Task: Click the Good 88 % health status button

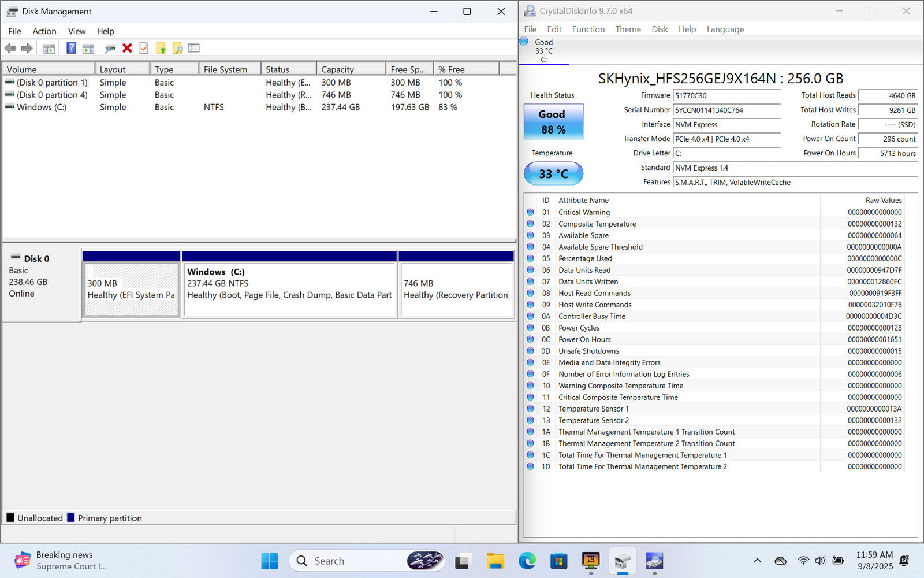Action: [553, 122]
